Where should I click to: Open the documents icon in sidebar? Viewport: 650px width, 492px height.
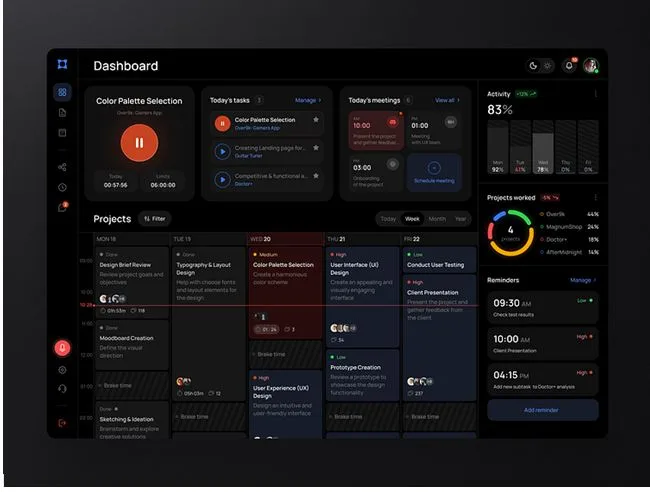tap(62, 112)
